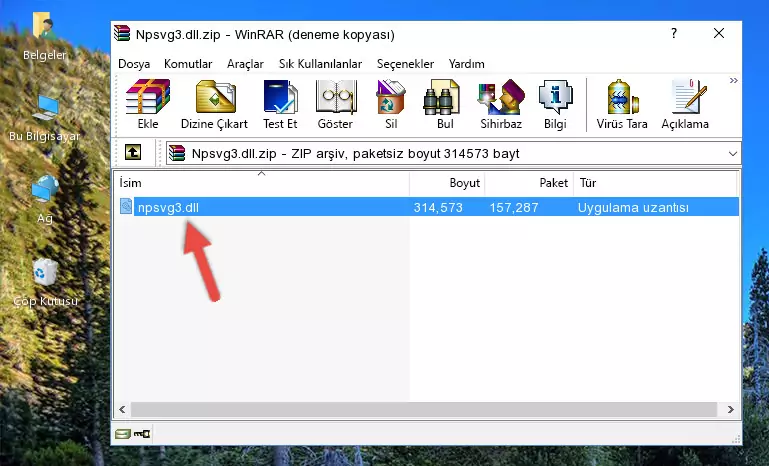Screen dimensions: 769x466
Task: Open the Göster (View) tool
Action: pyautogui.click(x=335, y=104)
